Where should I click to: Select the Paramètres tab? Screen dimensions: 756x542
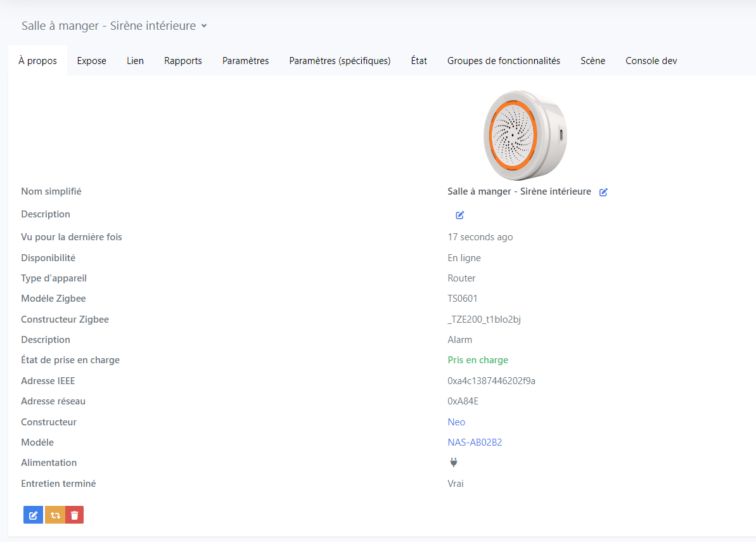click(x=245, y=61)
